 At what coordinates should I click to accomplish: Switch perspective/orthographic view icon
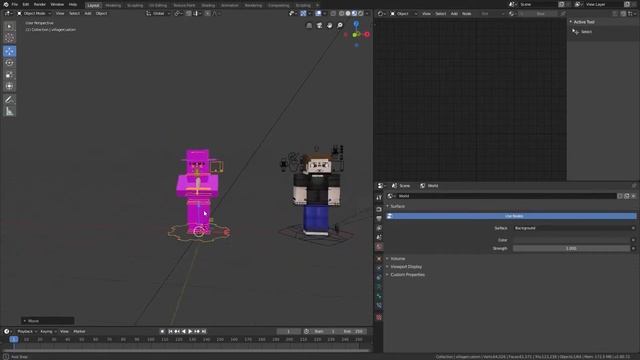pyautogui.click(x=309, y=26)
